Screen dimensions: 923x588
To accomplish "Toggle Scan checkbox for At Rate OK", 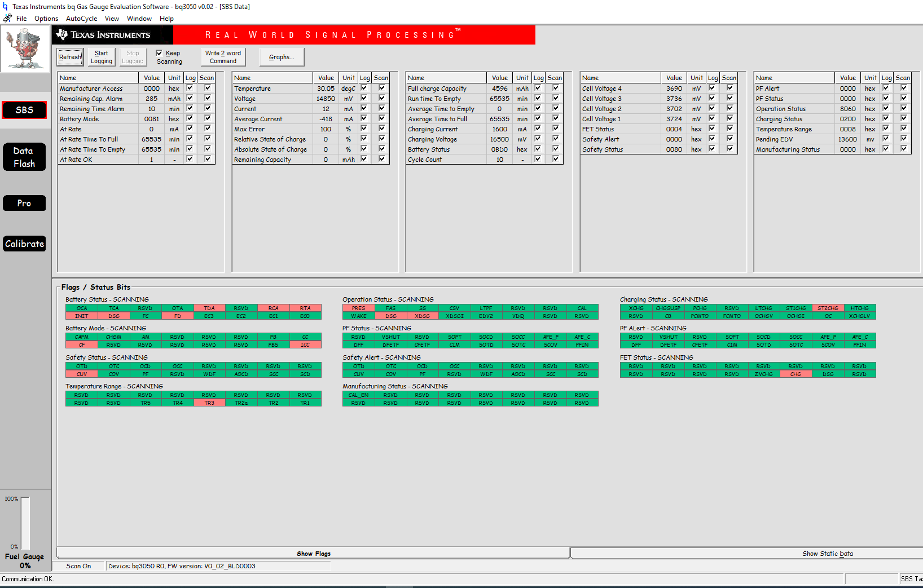I will click(x=208, y=159).
